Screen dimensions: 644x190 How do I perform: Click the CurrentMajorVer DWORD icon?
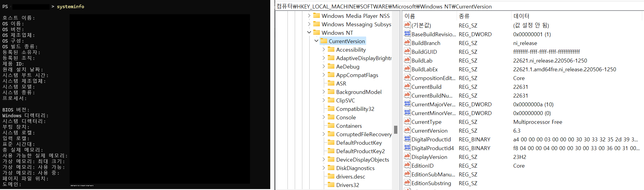click(407, 104)
